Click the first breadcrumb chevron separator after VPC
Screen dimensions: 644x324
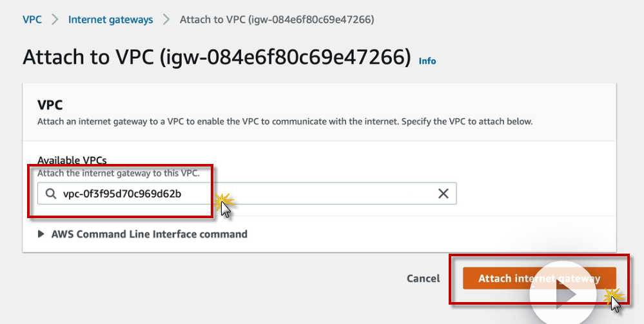click(55, 19)
